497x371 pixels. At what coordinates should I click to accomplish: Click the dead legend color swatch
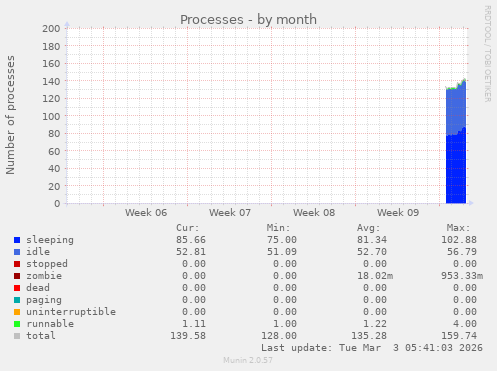click(17, 288)
